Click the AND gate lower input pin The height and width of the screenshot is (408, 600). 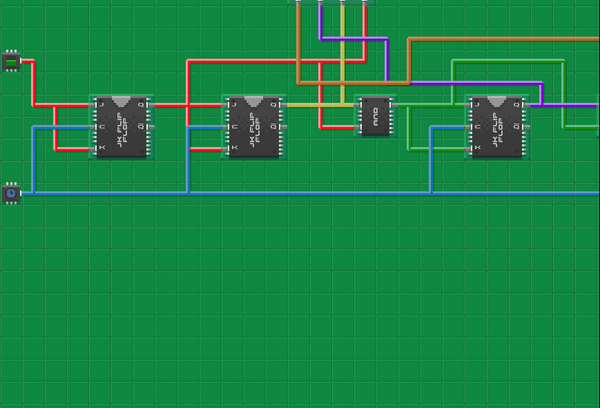pyautogui.click(x=357, y=127)
